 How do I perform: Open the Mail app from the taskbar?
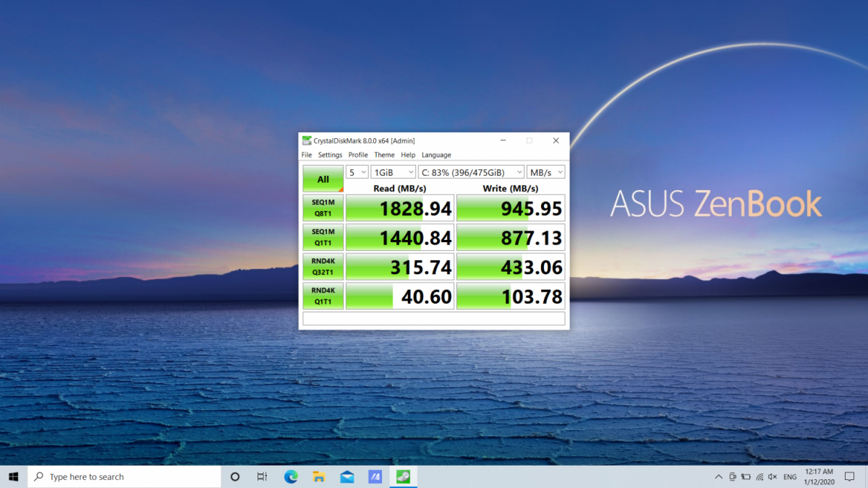click(x=347, y=476)
